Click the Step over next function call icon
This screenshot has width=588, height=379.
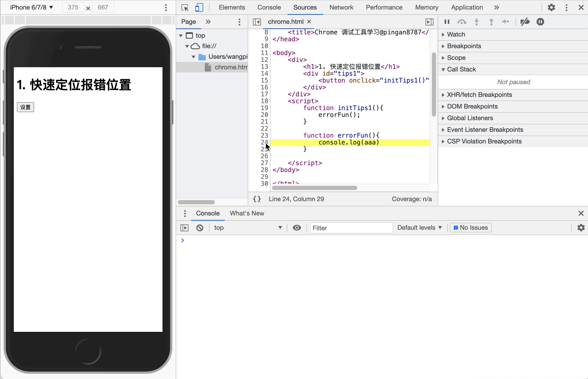click(x=462, y=21)
